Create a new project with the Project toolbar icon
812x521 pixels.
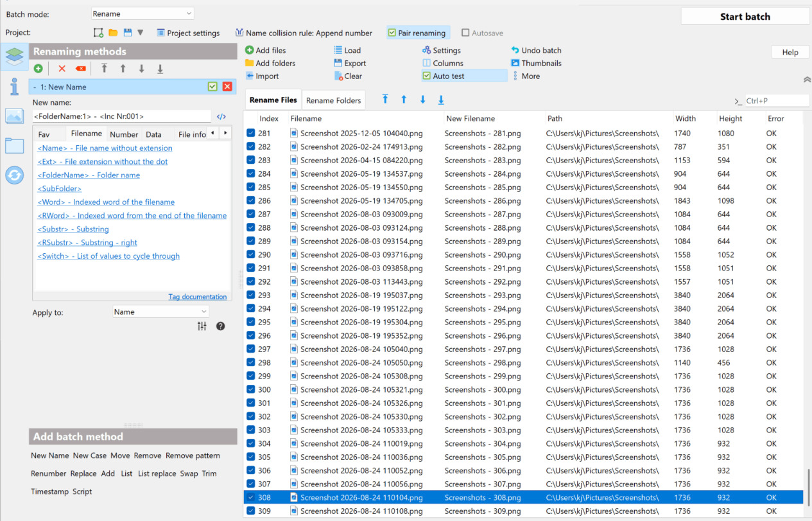(x=98, y=33)
